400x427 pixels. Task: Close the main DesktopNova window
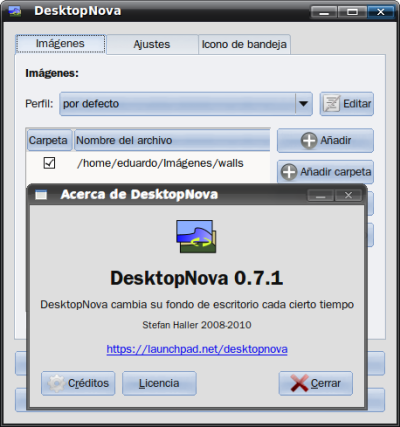click(381, 12)
